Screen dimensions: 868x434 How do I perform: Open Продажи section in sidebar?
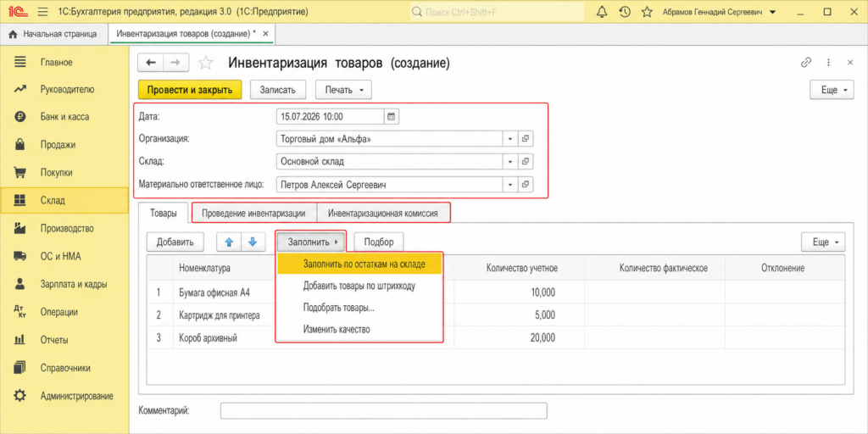point(64,145)
